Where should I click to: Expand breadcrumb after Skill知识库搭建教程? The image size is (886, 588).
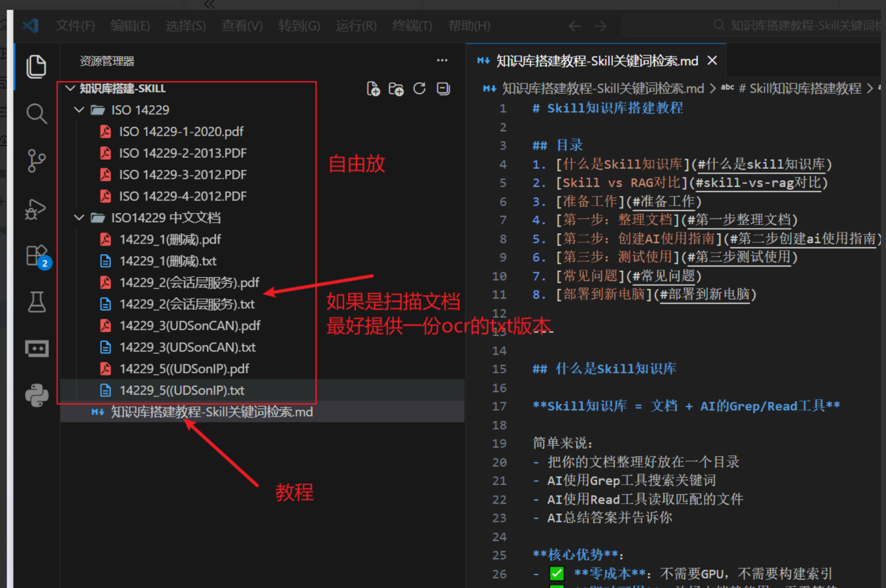click(870, 89)
